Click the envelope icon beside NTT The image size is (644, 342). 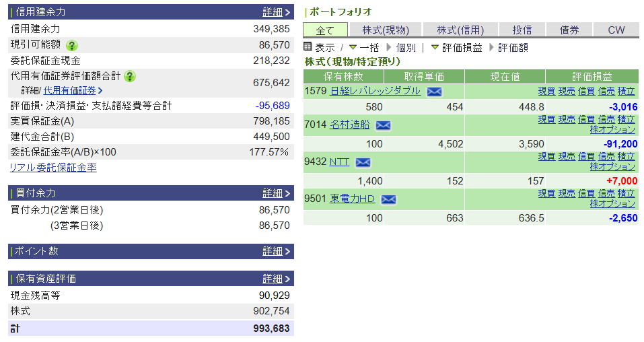point(363,162)
